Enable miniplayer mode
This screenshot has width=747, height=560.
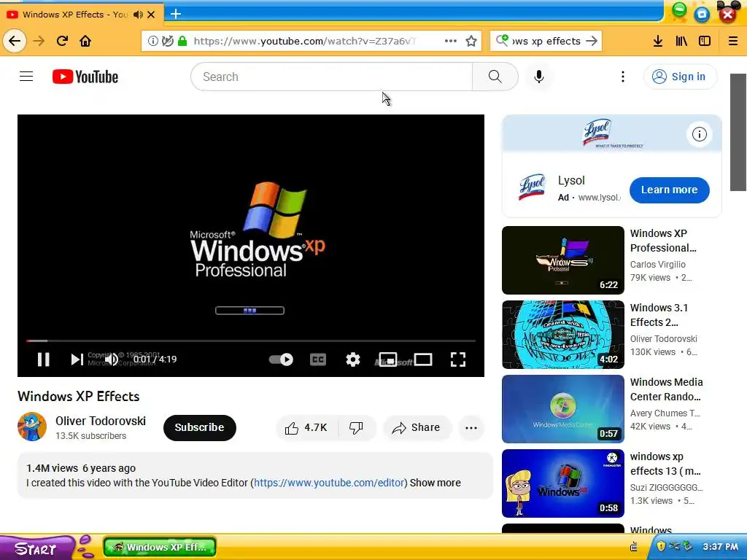pyautogui.click(x=388, y=359)
